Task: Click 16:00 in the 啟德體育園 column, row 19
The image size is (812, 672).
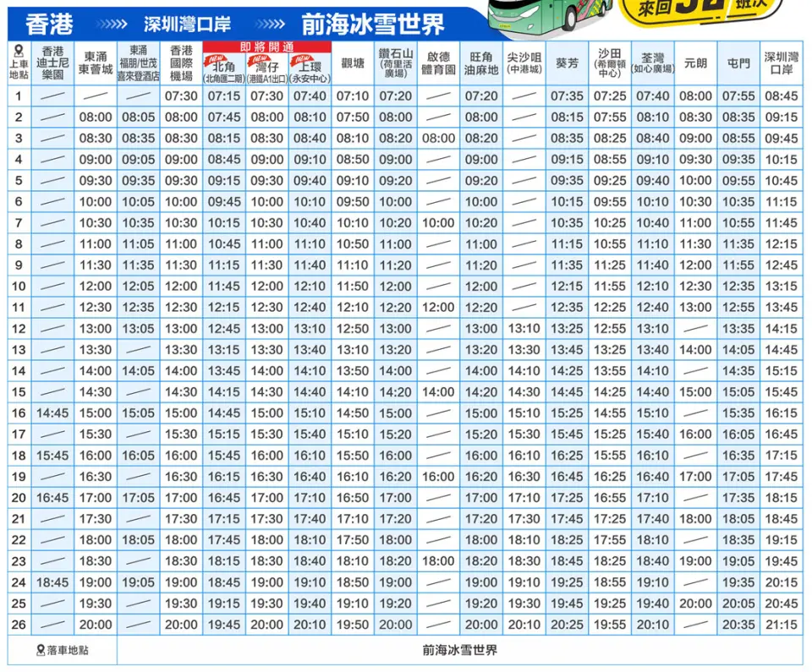Action: (x=439, y=477)
